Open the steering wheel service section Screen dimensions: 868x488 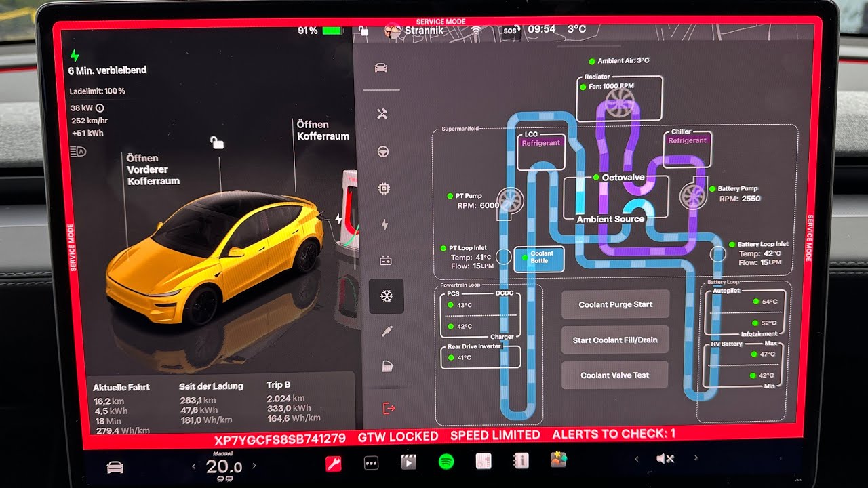[383, 151]
